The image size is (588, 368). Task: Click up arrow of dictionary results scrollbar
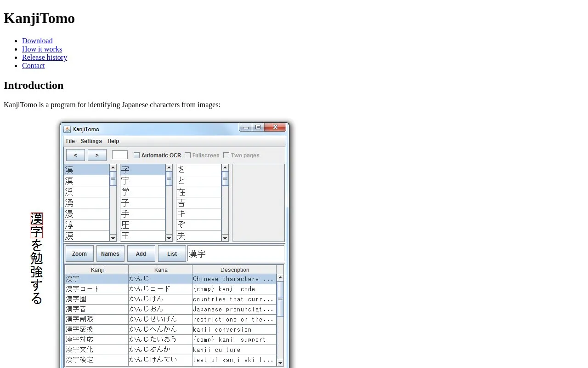(x=280, y=277)
